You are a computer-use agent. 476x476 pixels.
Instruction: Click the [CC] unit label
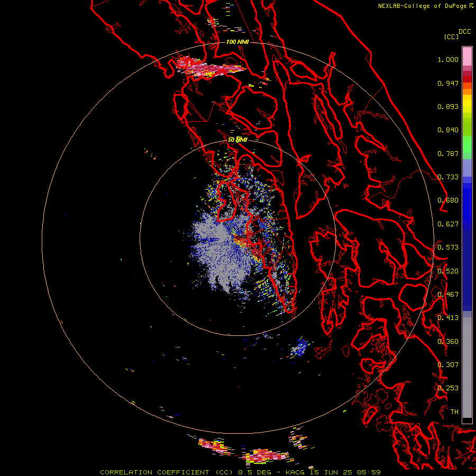[x=451, y=36]
